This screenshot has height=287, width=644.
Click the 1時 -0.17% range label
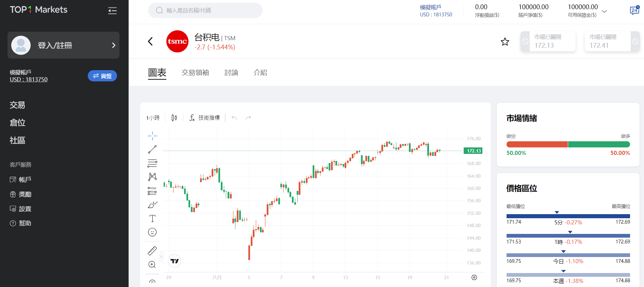point(568,242)
